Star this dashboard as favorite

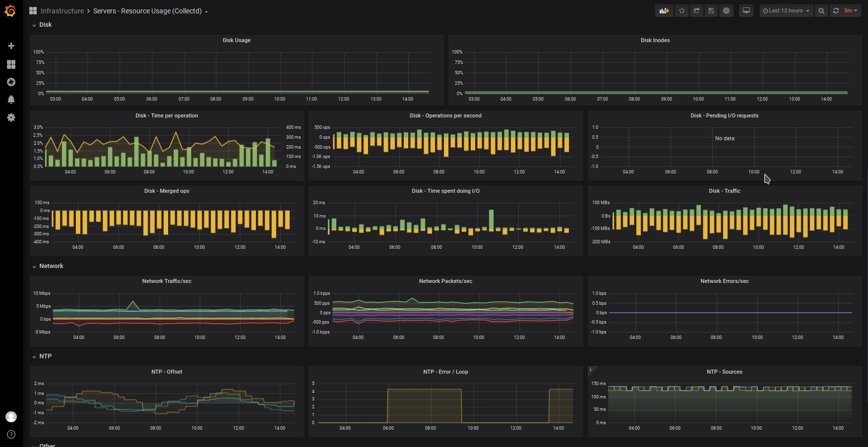click(682, 10)
